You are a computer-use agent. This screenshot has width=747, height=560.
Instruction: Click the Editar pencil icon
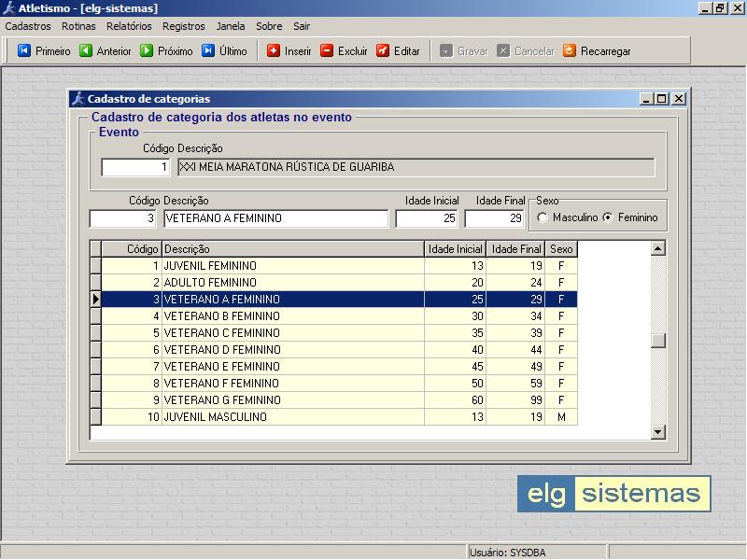coord(382,50)
